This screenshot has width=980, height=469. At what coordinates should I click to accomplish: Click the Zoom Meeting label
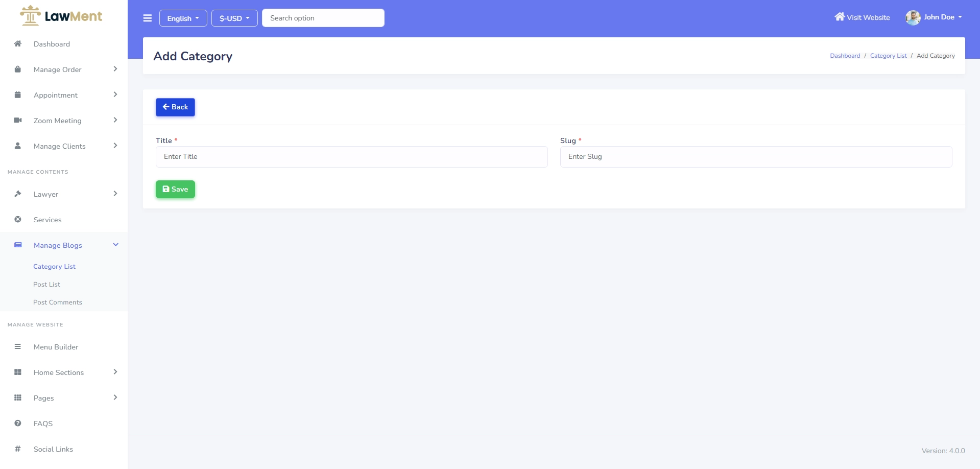point(57,121)
